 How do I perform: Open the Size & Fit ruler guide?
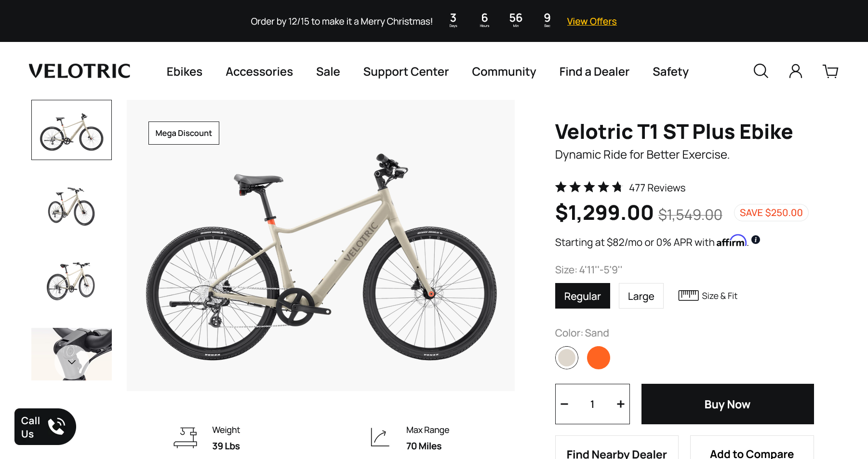coord(708,296)
